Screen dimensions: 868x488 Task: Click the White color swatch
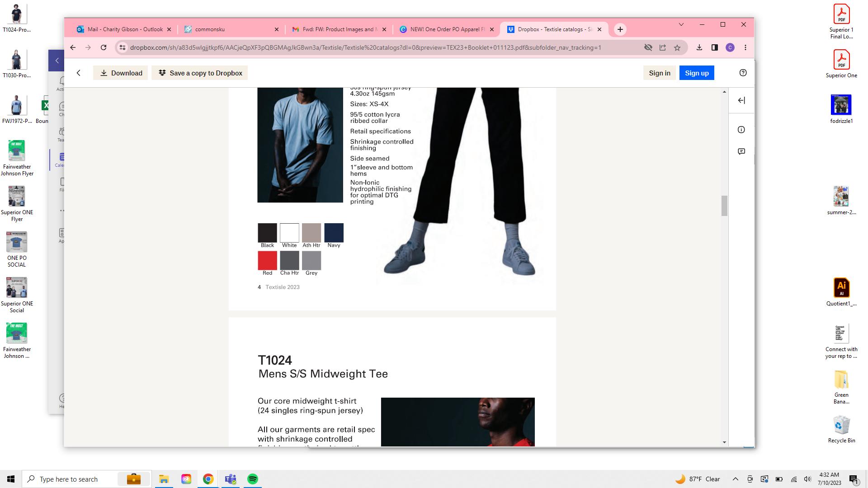tap(289, 233)
